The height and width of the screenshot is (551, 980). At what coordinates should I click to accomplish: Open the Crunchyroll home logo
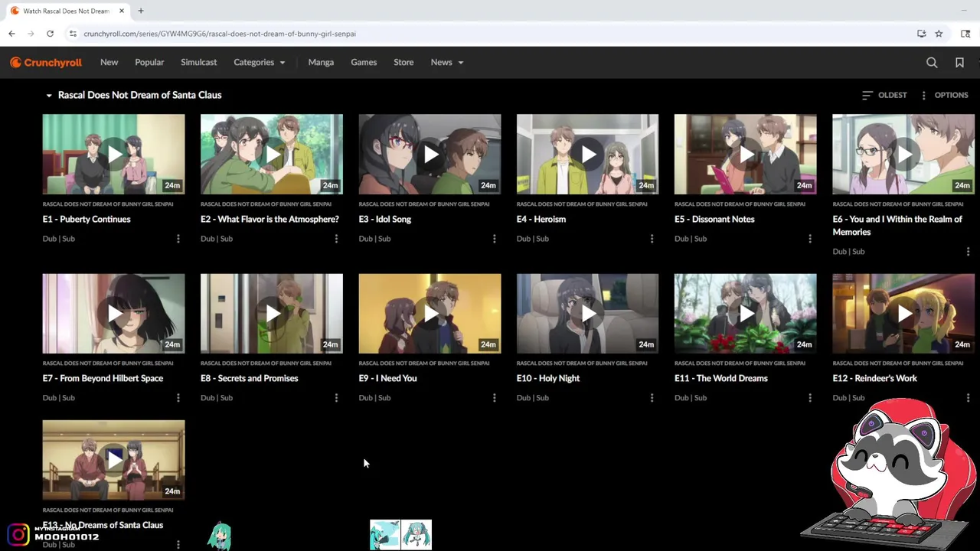pos(46,63)
